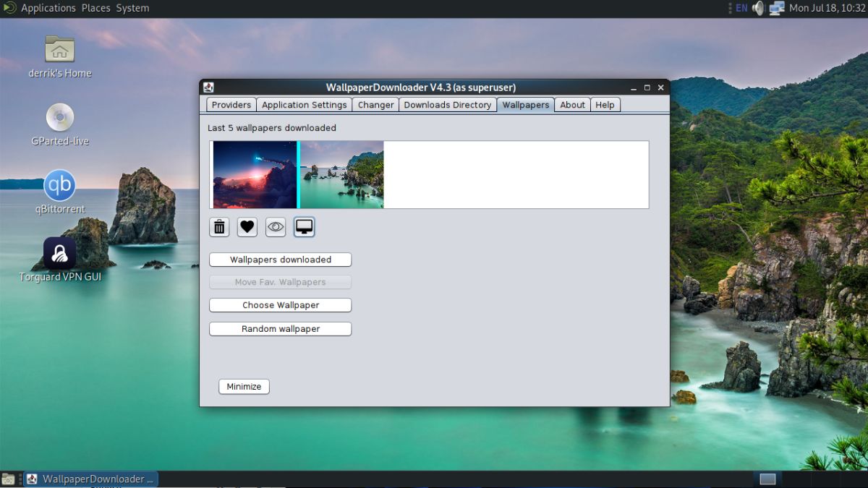The image size is (868, 488).
Task: Switch to the Downloads Directory tab
Action: click(447, 104)
